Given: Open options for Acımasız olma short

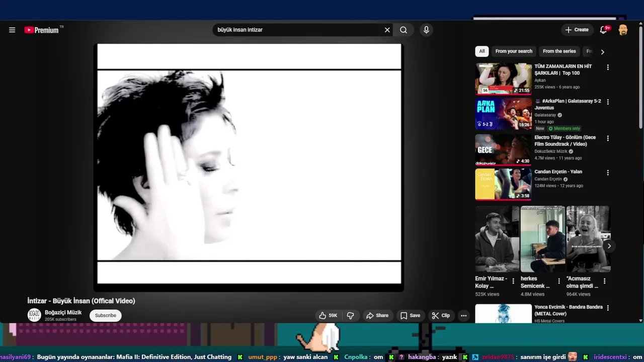Looking at the screenshot, I should point(604,282).
